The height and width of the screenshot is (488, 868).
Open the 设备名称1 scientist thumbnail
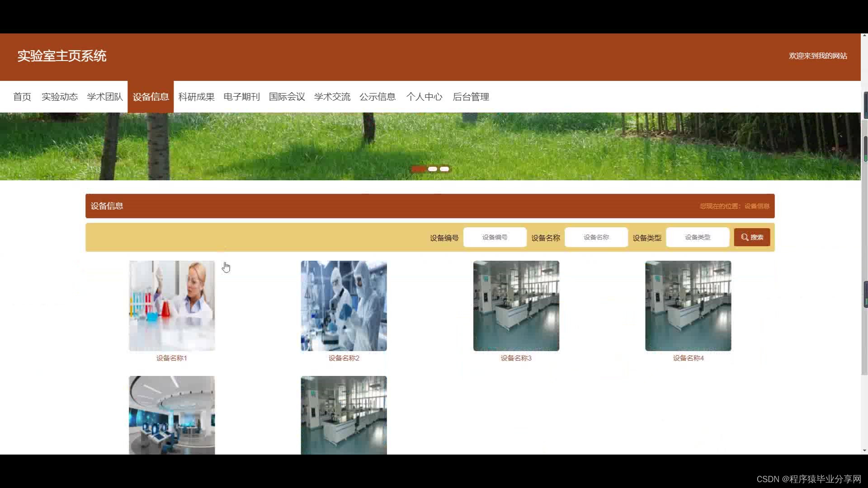coord(172,305)
